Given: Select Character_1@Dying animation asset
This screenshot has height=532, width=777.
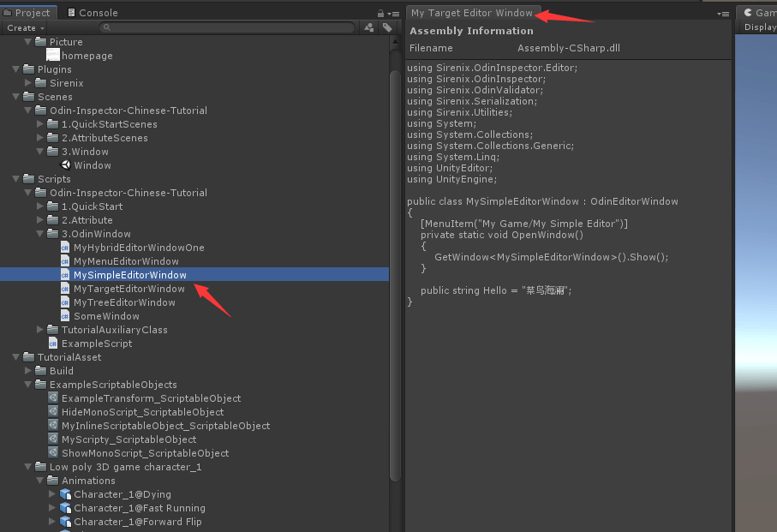Looking at the screenshot, I should [x=122, y=494].
